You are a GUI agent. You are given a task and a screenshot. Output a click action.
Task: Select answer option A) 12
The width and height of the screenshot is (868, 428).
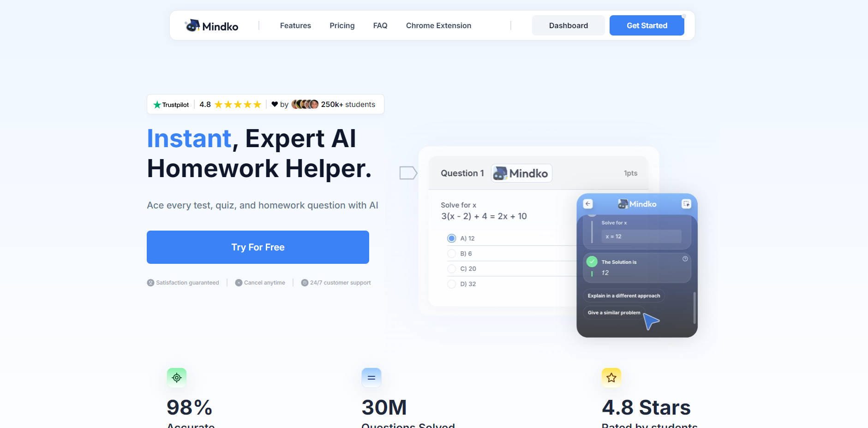(452, 238)
